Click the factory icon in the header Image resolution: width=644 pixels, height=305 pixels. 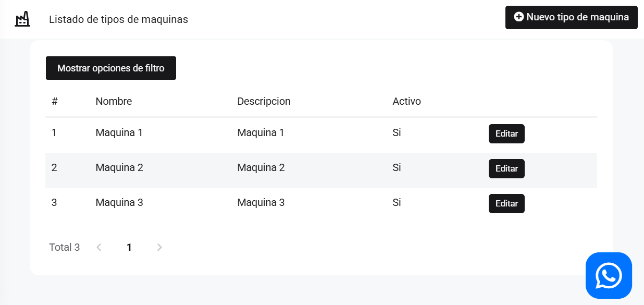22,19
